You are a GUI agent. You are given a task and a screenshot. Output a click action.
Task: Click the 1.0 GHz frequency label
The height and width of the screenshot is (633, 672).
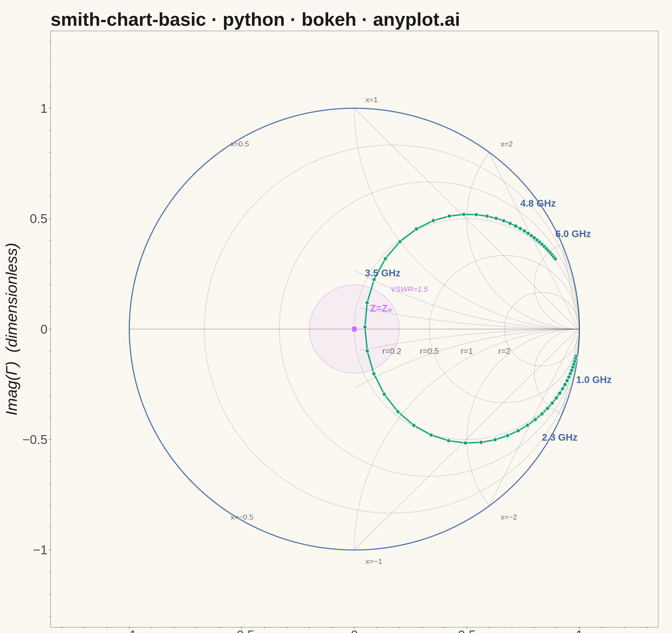594,380
